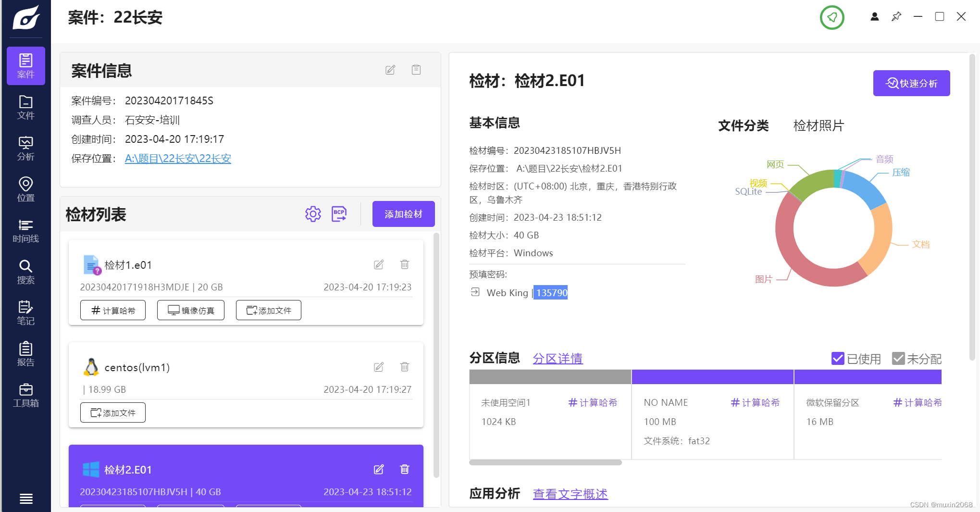Toggle the 已使用 checkbox
The width and height of the screenshot is (980, 512).
pyautogui.click(x=838, y=358)
